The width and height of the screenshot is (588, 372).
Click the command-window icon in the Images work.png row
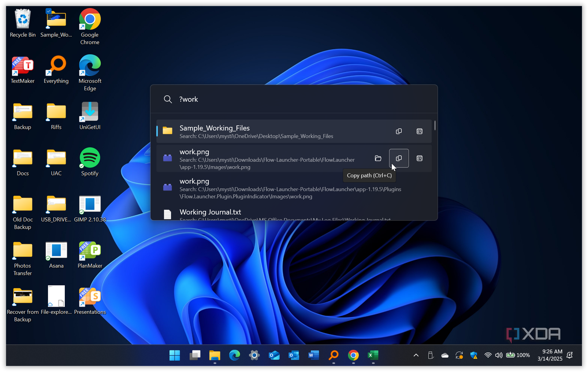click(x=420, y=158)
